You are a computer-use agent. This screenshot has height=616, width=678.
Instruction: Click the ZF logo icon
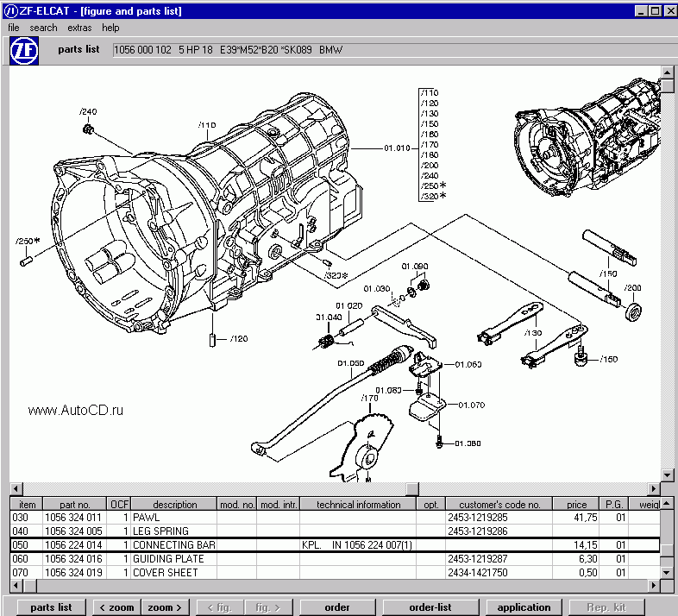(24, 51)
